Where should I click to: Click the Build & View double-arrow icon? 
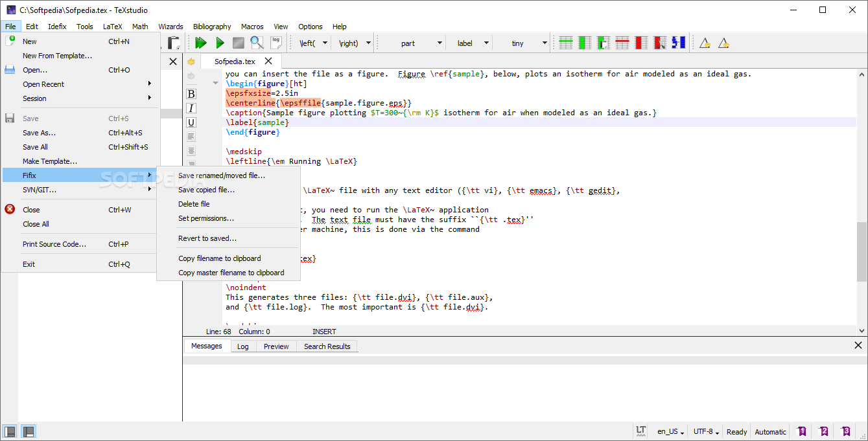(x=201, y=43)
